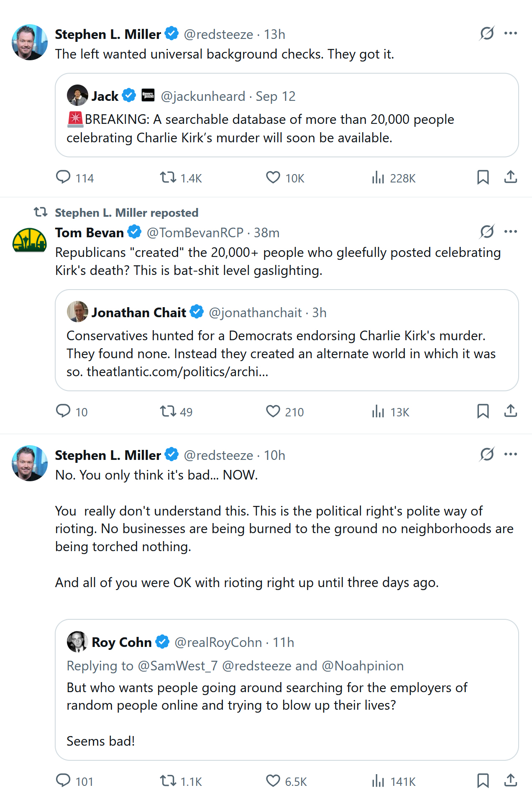Like the tweet with 10K likes

pos(273,177)
